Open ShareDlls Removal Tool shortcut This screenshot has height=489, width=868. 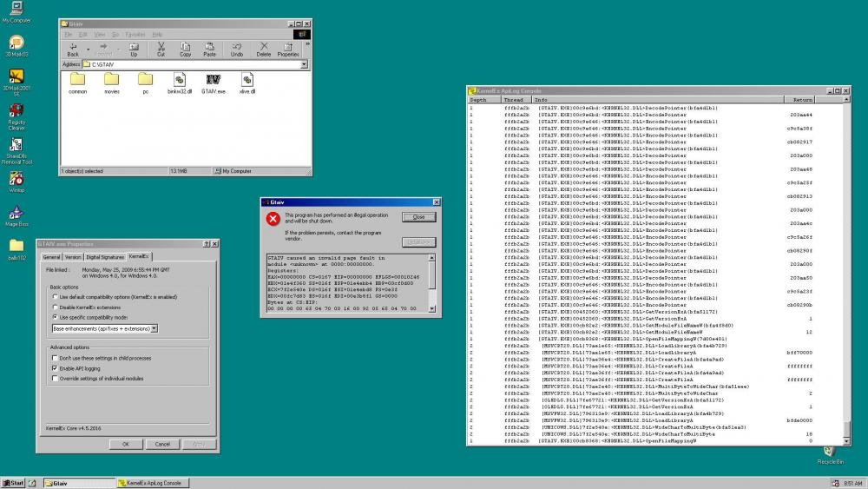16,150
